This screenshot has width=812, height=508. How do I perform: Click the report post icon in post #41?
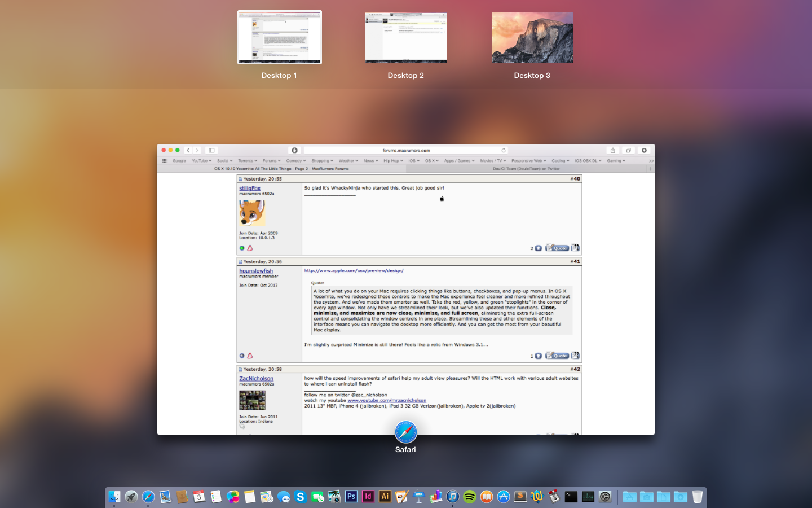tap(250, 356)
